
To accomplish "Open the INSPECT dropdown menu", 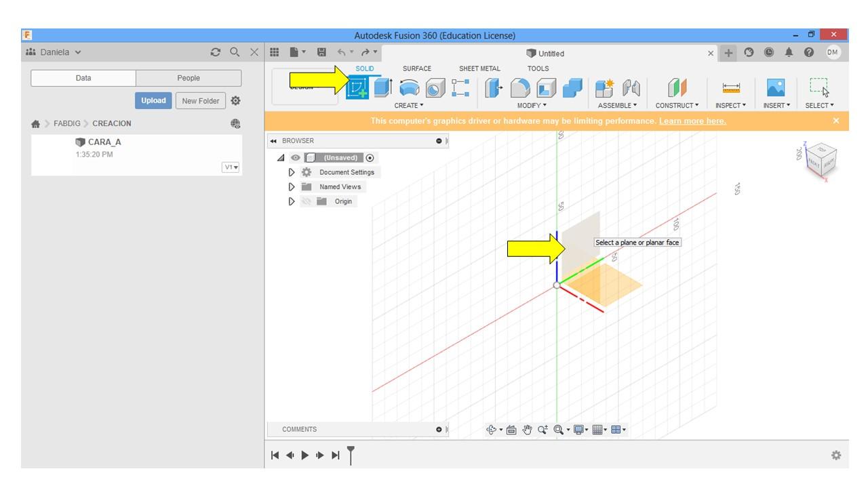I will coord(730,106).
